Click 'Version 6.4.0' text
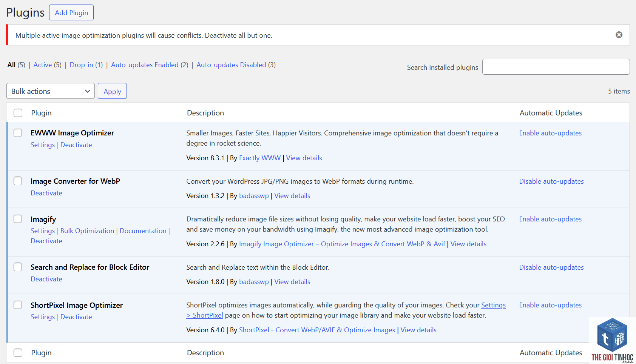The image size is (636, 364). point(205,330)
